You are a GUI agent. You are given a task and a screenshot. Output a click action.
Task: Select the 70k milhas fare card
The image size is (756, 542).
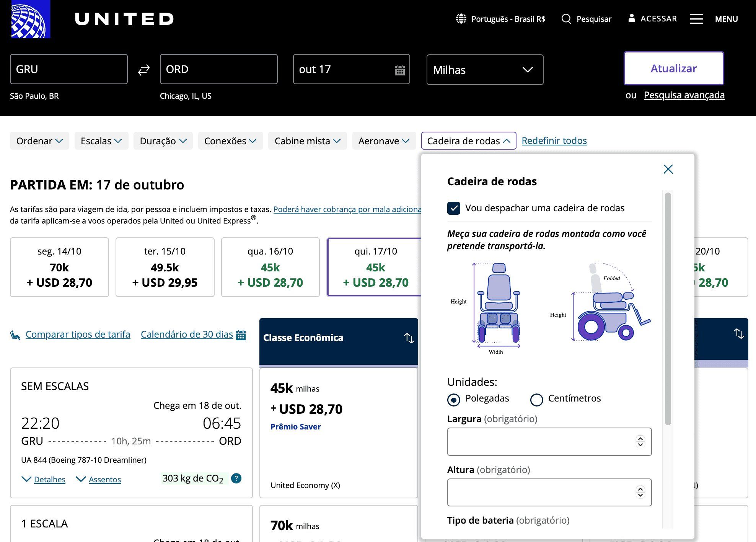click(339, 524)
